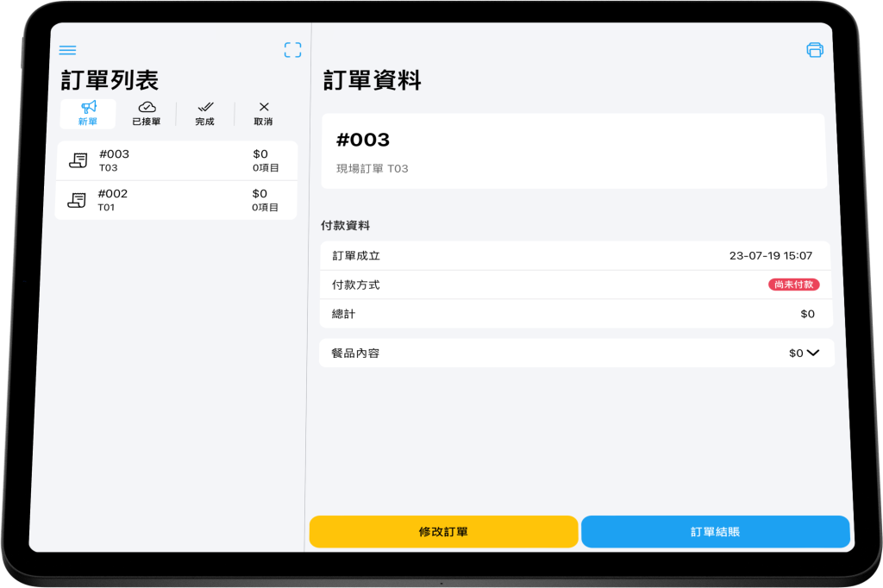Click the receipt icon for order #003
Viewport: 883px width, 588px height.
coord(78,160)
